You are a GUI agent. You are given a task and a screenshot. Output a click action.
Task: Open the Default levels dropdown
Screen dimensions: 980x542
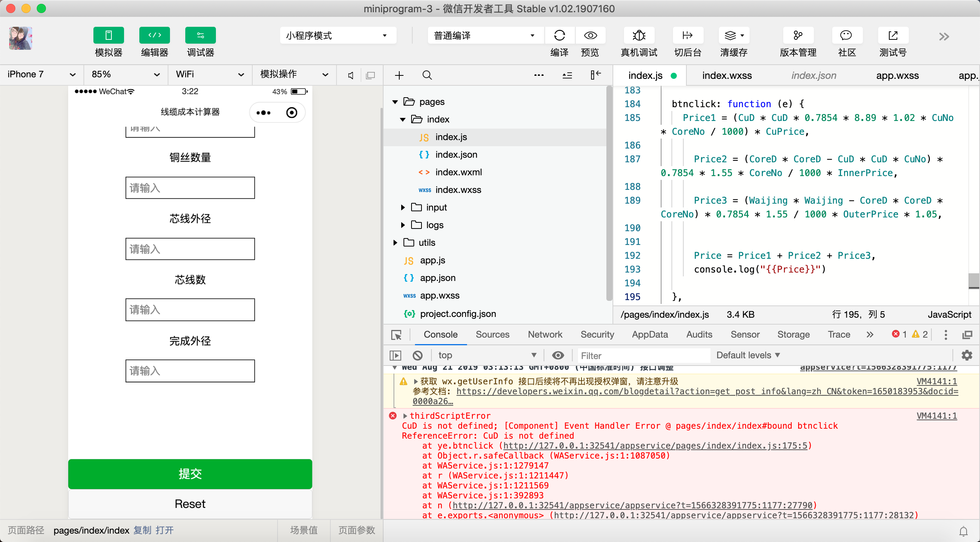748,356
